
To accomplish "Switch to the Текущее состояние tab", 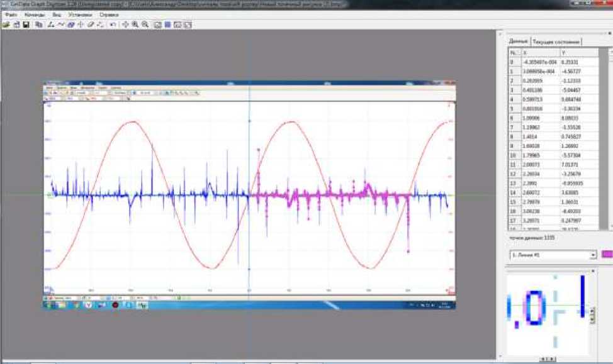I will 556,42.
